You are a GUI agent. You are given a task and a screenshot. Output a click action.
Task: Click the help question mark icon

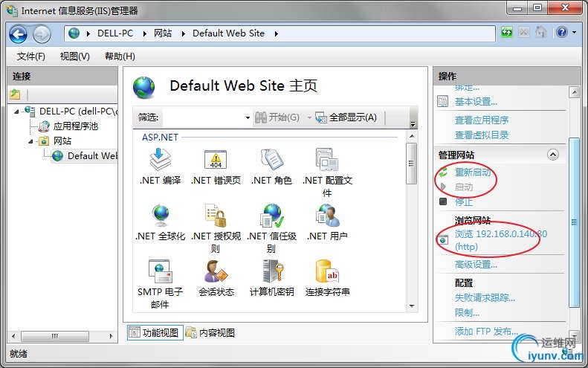click(561, 33)
